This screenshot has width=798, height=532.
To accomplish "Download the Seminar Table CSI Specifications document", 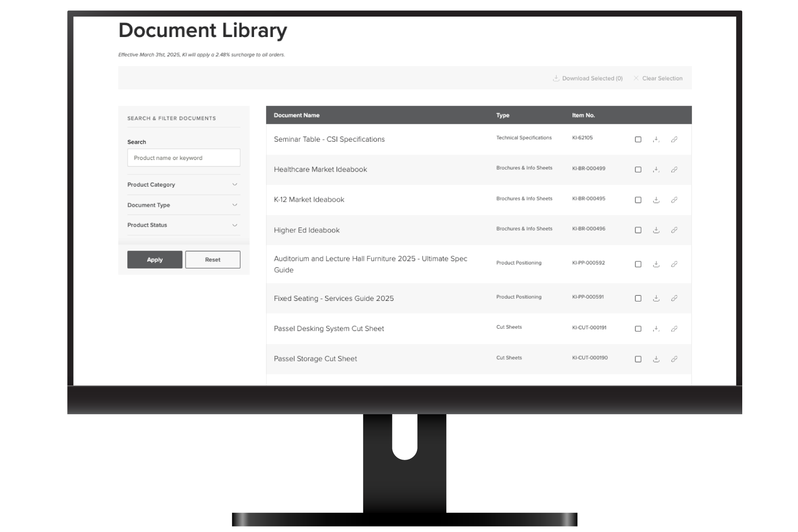I will point(656,140).
